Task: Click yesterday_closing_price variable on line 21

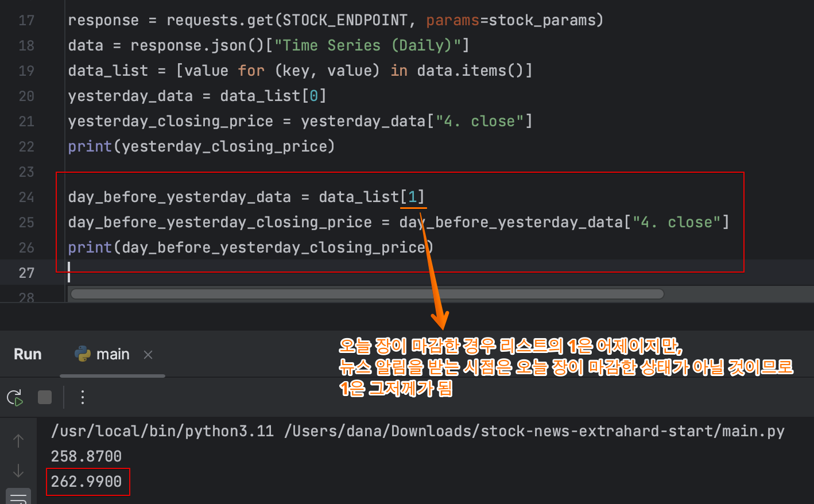Action: (171, 122)
